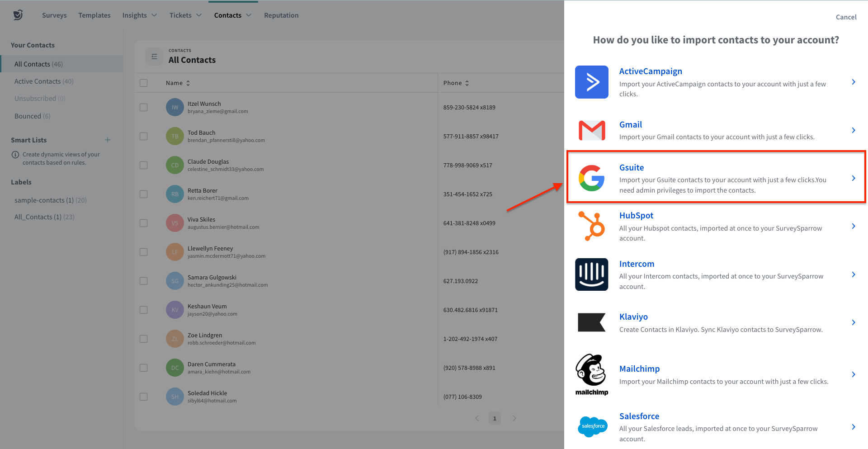Go to the Reputation tab
Image resolution: width=868 pixels, height=449 pixels.
point(281,15)
